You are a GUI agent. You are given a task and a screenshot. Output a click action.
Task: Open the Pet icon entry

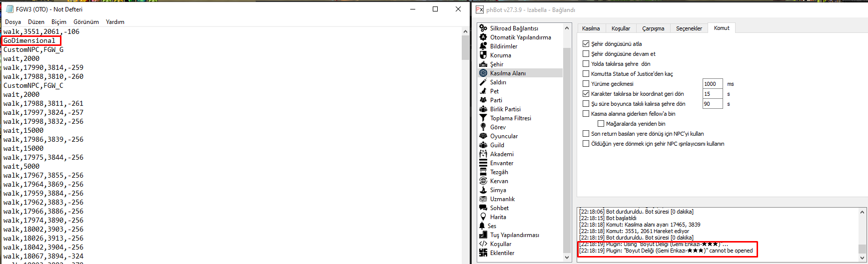click(x=483, y=91)
